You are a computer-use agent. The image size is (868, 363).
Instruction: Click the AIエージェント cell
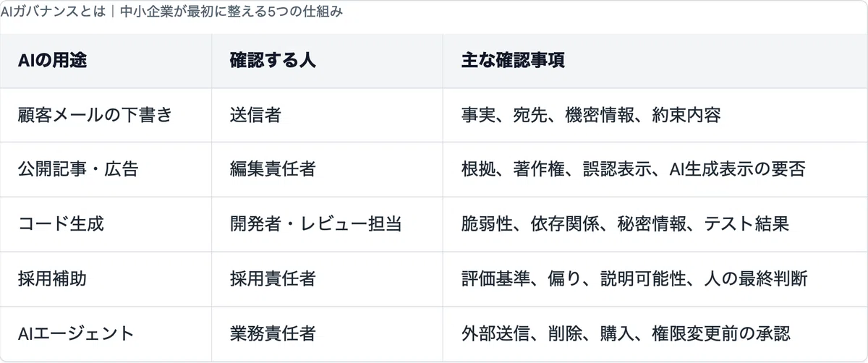106,333
